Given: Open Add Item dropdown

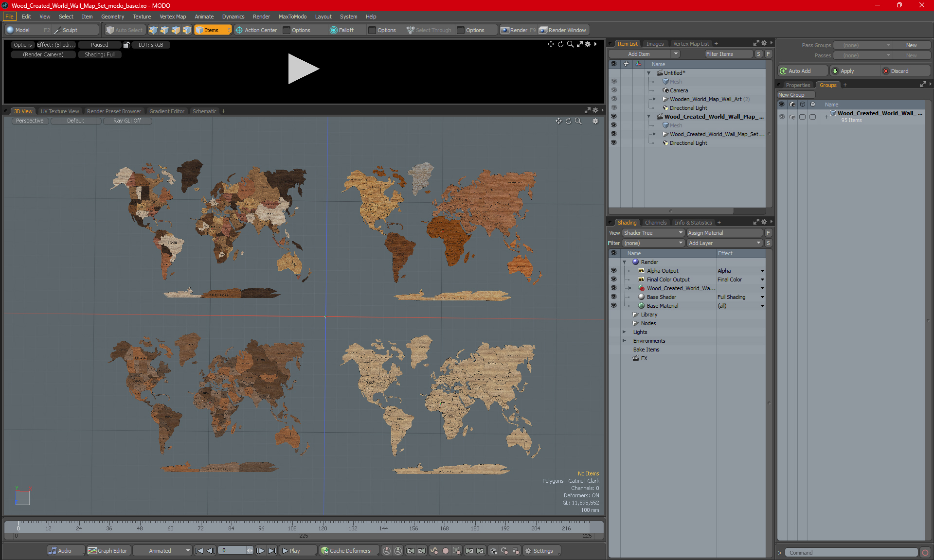Looking at the screenshot, I should coord(676,54).
